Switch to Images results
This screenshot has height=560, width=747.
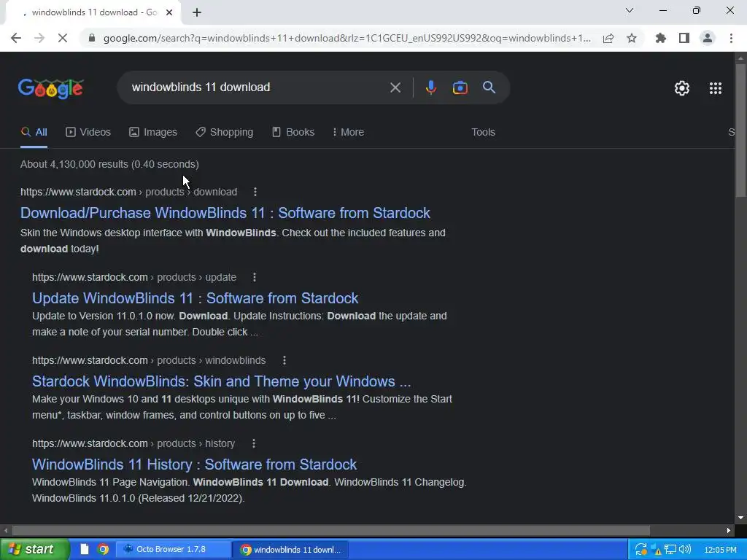click(153, 133)
